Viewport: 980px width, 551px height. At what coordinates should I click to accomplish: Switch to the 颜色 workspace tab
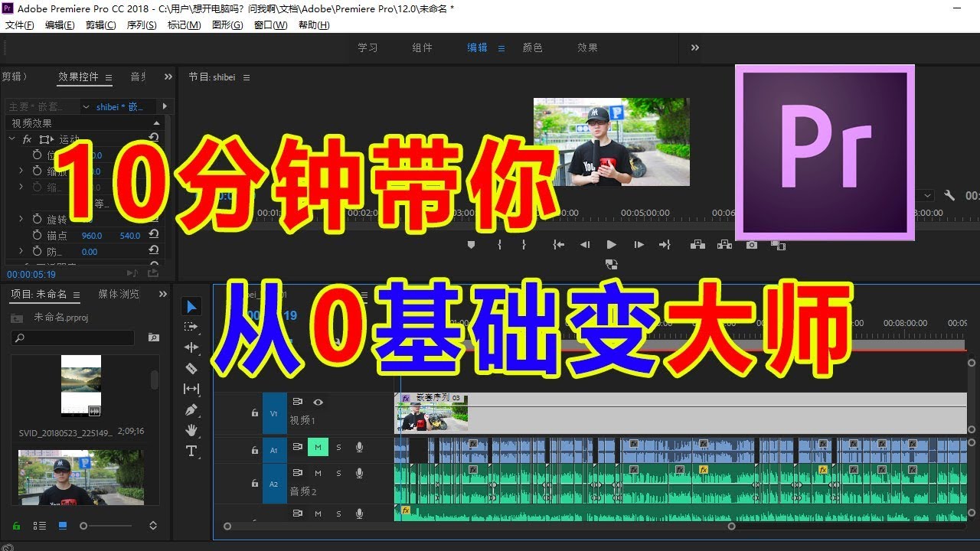pos(533,47)
